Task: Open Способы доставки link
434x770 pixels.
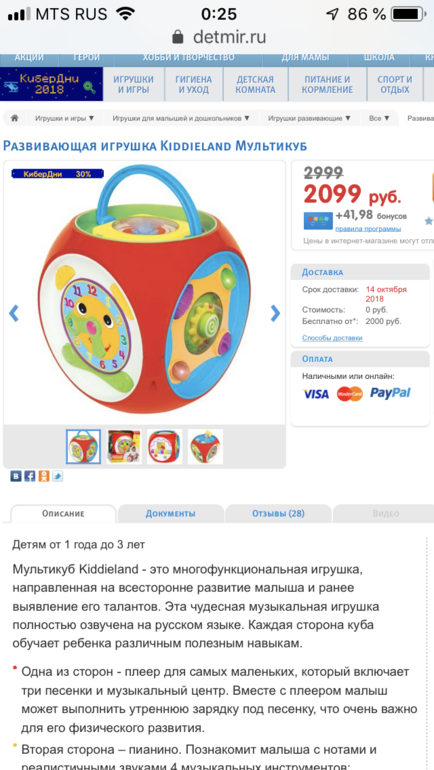Action: 332,338
